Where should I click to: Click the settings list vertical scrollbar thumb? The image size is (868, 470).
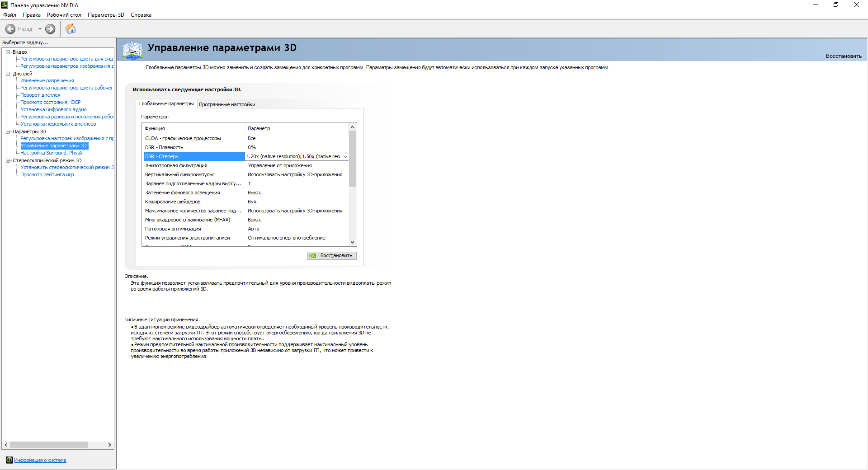(353, 159)
